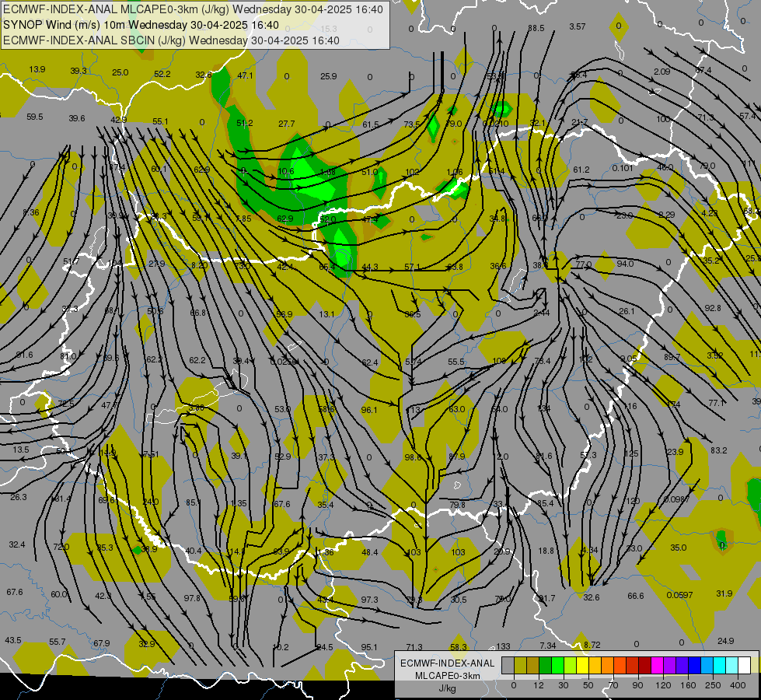Click the station value '88.5'
The width and height of the screenshot is (761, 700).
click(536, 28)
